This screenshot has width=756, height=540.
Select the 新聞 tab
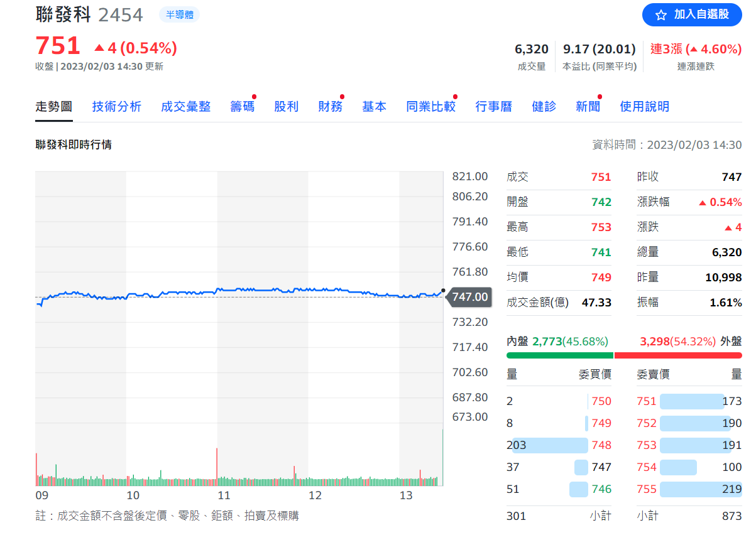pos(588,107)
